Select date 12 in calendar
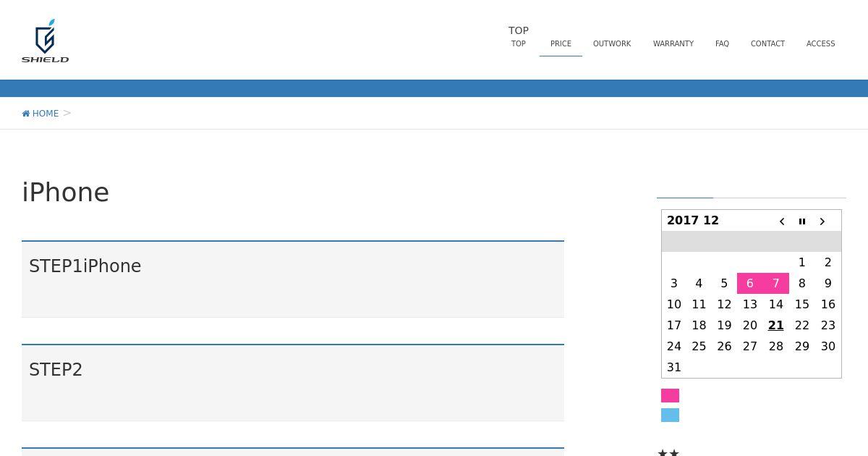868x456 pixels. [724, 304]
